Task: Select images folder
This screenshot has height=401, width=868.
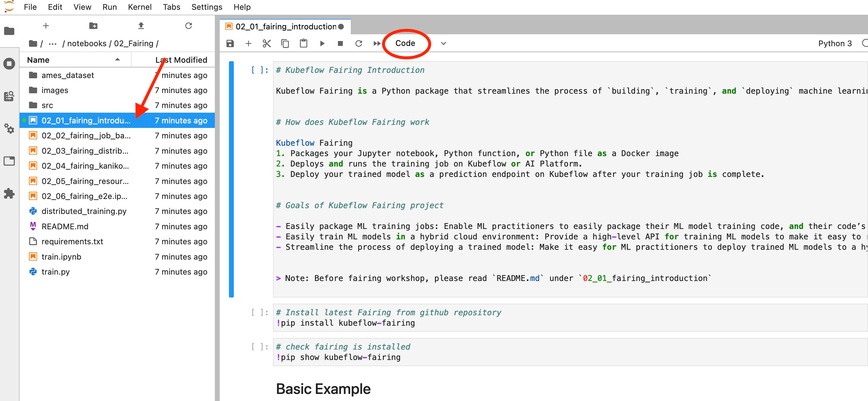Action: coord(117,90)
